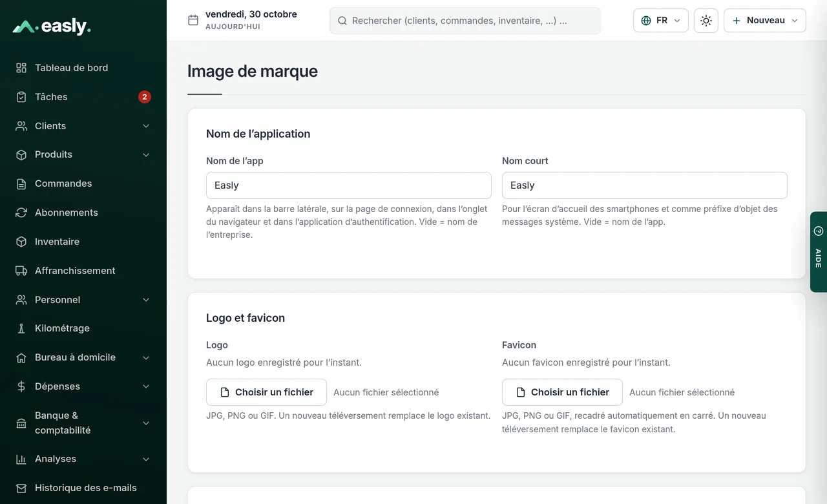827x504 pixels.
Task: Click the Commandes document icon
Action: click(x=21, y=184)
